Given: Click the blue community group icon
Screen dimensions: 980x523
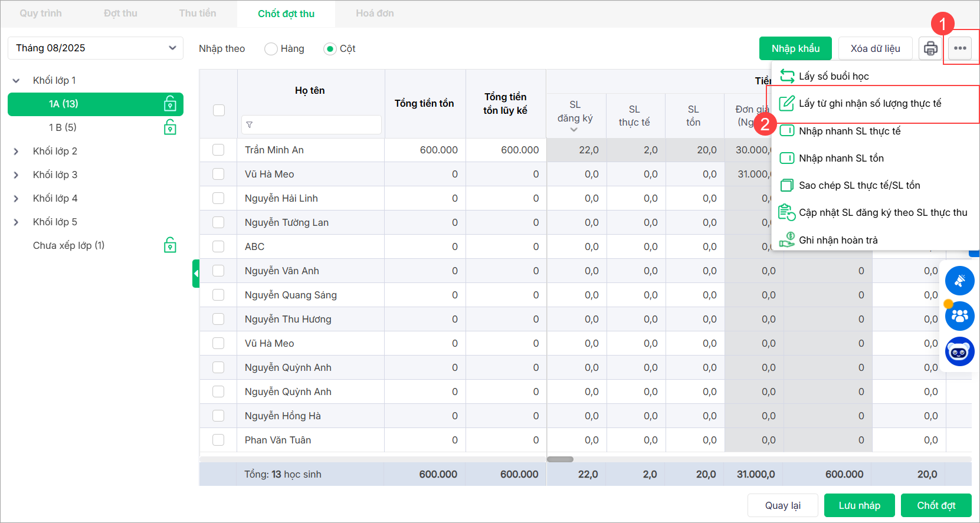Looking at the screenshot, I should [x=959, y=316].
